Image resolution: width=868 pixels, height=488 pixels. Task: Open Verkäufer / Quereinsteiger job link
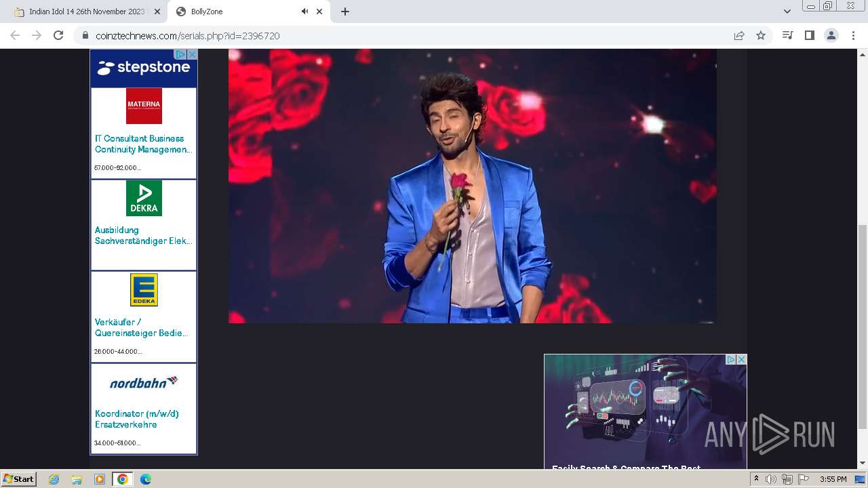(x=142, y=327)
